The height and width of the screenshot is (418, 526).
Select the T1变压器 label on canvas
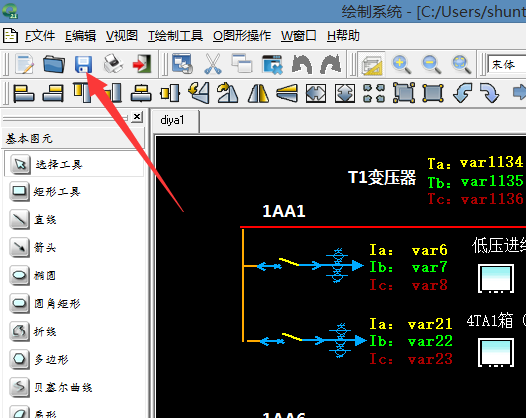point(382,177)
